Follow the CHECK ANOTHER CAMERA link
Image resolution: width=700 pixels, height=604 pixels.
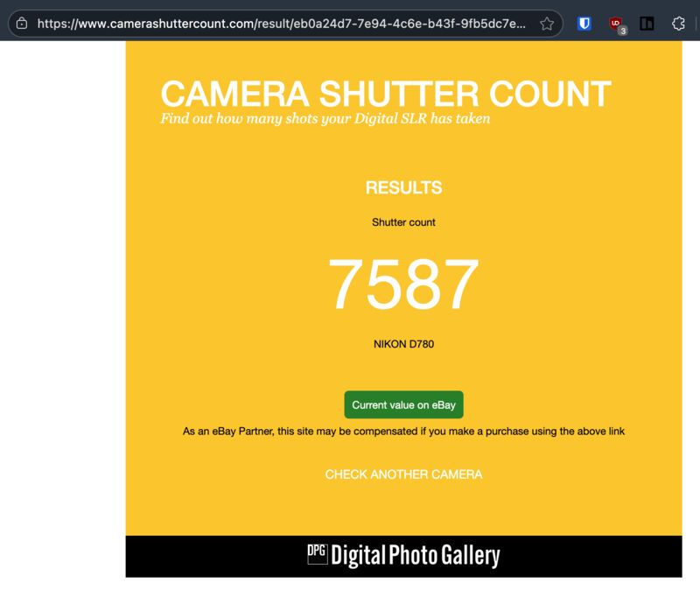403,474
